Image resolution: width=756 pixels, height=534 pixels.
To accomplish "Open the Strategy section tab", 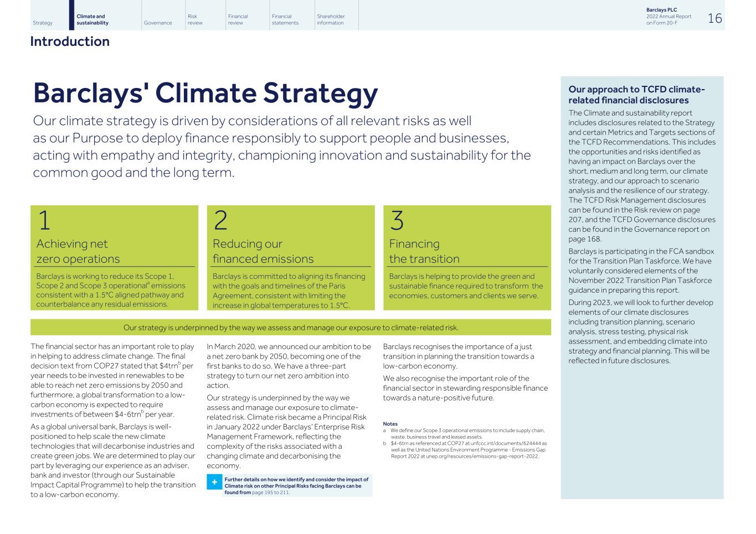I will tap(43, 23).
